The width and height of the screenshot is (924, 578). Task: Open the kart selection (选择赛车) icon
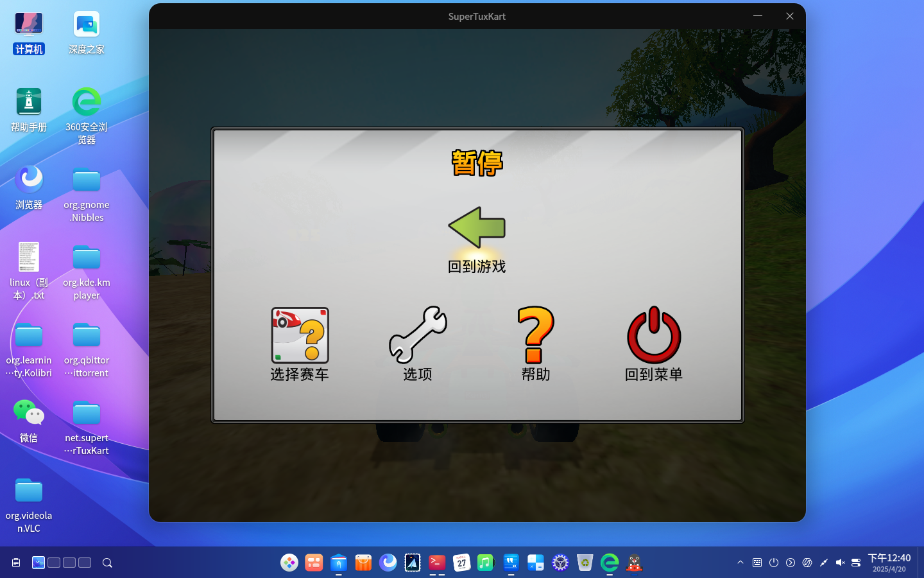tap(300, 335)
